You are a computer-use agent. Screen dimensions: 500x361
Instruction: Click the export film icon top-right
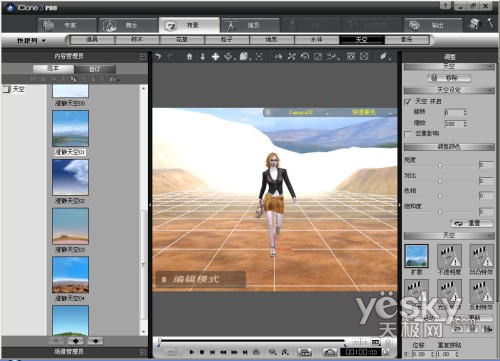pos(475,24)
